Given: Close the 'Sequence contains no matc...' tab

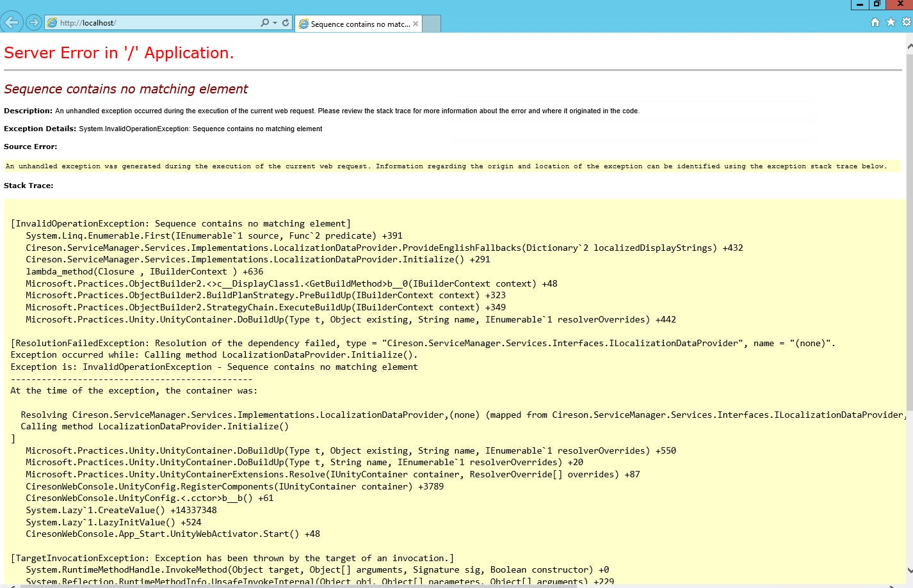Looking at the screenshot, I should coord(416,24).
